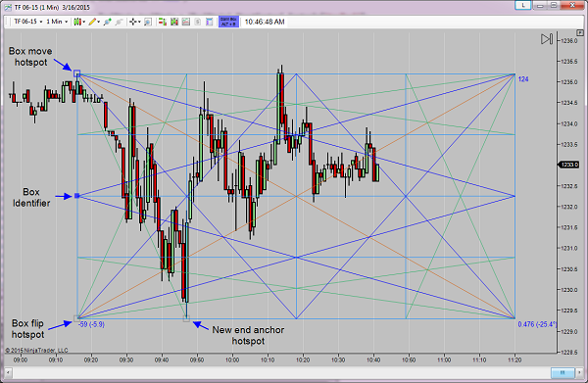This screenshot has height=383, width=588.
Task: Click the zoom magnifier toolbar icon
Action: click(x=148, y=22)
